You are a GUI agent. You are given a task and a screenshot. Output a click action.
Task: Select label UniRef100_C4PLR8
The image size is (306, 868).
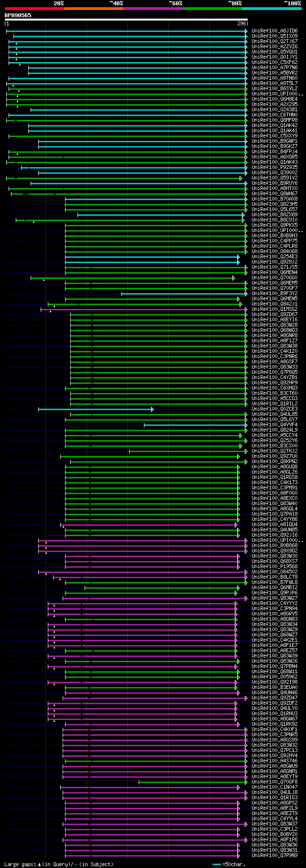point(274,246)
